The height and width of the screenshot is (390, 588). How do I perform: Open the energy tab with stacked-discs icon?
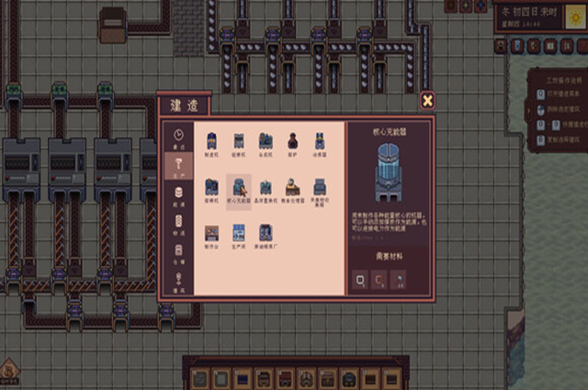pos(178,196)
